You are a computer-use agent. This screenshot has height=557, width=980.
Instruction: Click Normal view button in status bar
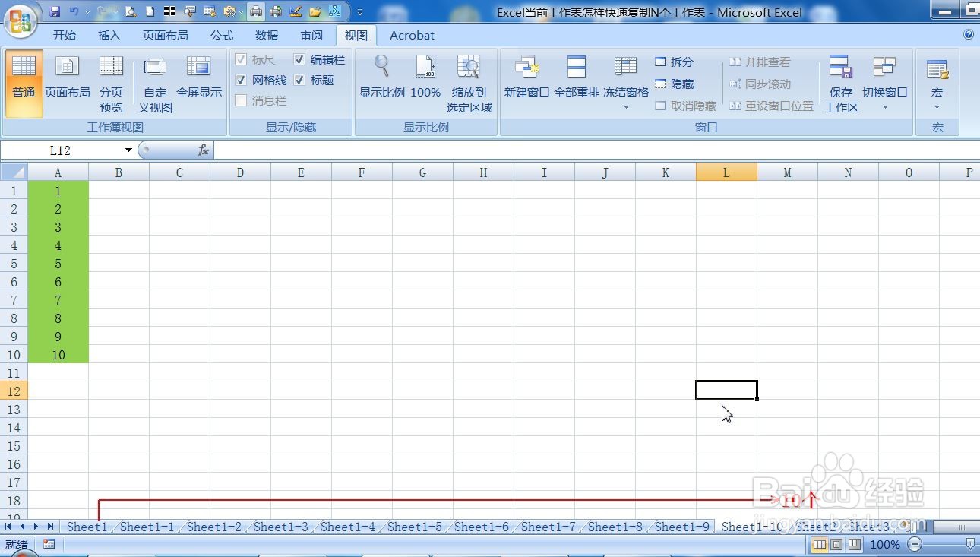820,544
